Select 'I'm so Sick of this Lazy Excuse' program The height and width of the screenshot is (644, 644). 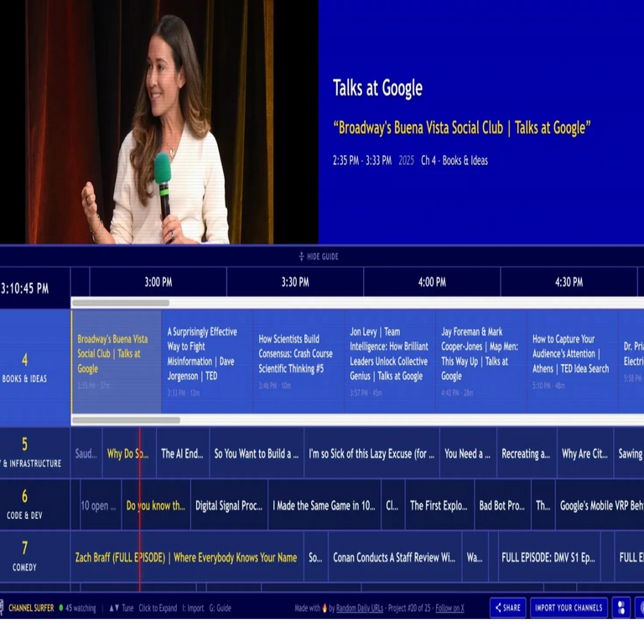tap(371, 454)
